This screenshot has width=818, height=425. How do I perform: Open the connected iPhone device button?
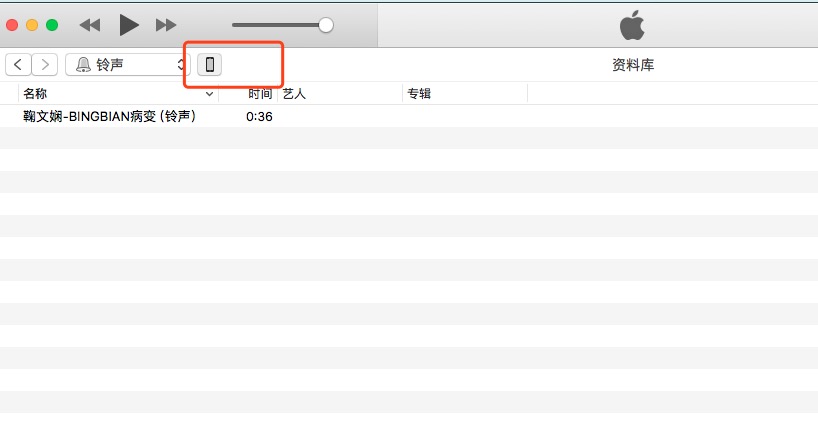pyautogui.click(x=210, y=65)
